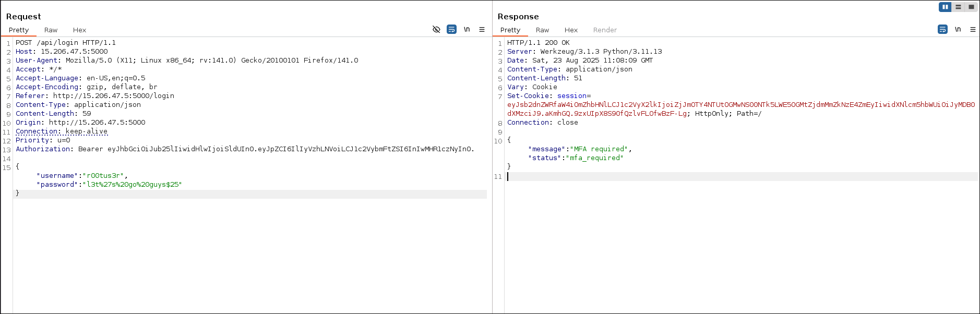Viewport: 980px width, 314px height.
Task: Open the Hex tab in Request
Action: point(79,30)
